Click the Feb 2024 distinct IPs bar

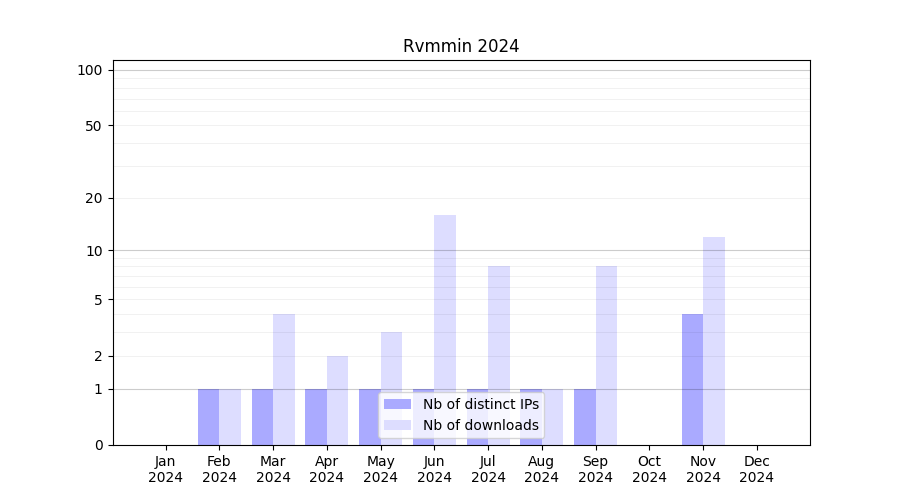[x=208, y=417]
